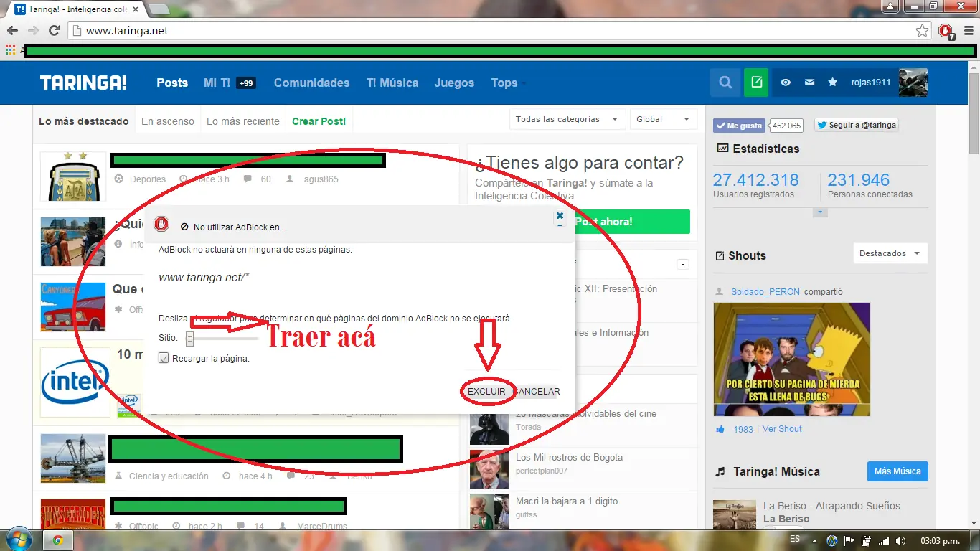Open the Taringa! Música note icon
Screen dimensions: 980x551
tap(722, 471)
